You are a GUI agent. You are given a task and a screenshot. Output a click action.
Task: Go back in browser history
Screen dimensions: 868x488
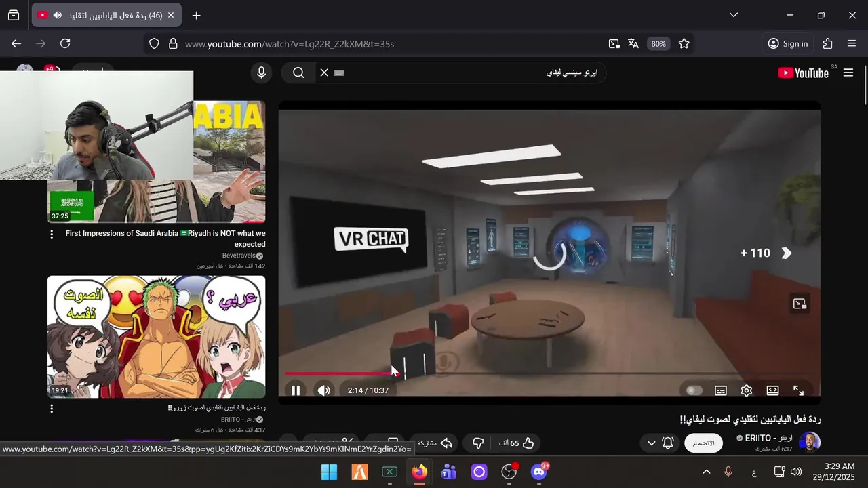pyautogui.click(x=16, y=43)
